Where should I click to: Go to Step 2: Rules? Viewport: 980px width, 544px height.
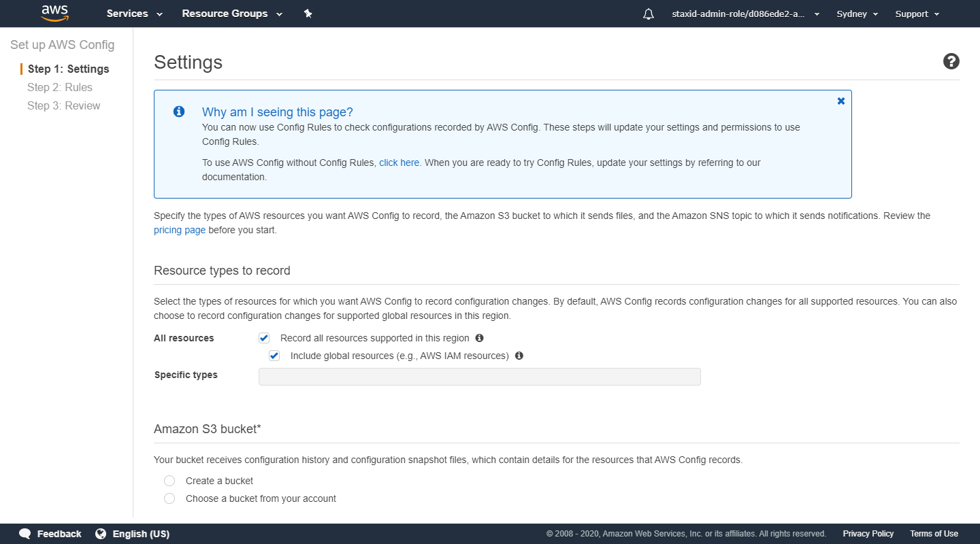click(60, 87)
